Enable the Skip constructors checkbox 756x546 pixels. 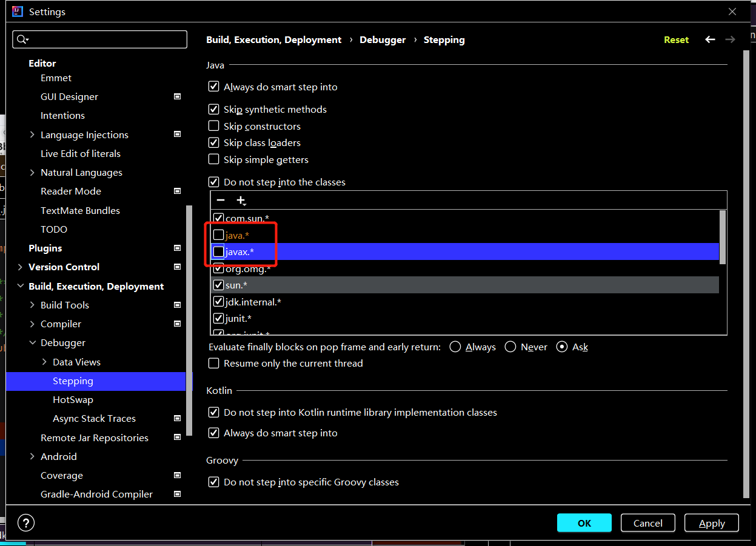click(213, 126)
